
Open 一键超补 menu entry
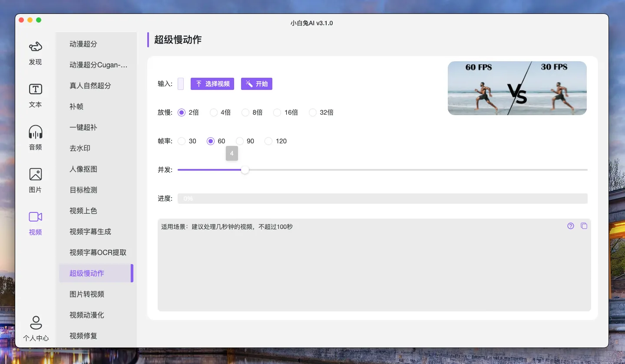(96, 127)
